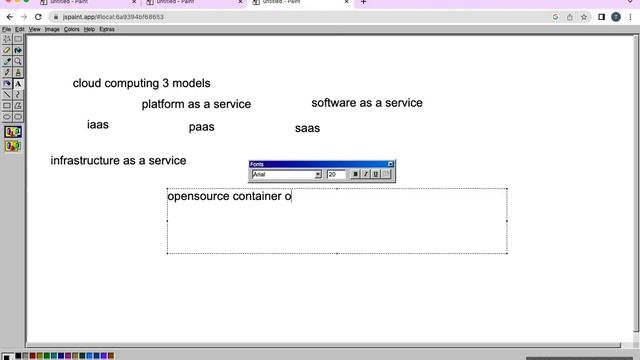Image resolution: width=640 pixels, height=360 pixels.
Task: Open the Chrome three-dot menu
Action: point(631,17)
